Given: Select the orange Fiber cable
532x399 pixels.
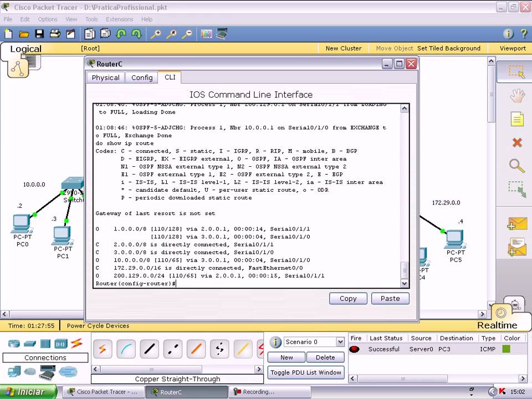Looking at the screenshot, I should [196, 349].
